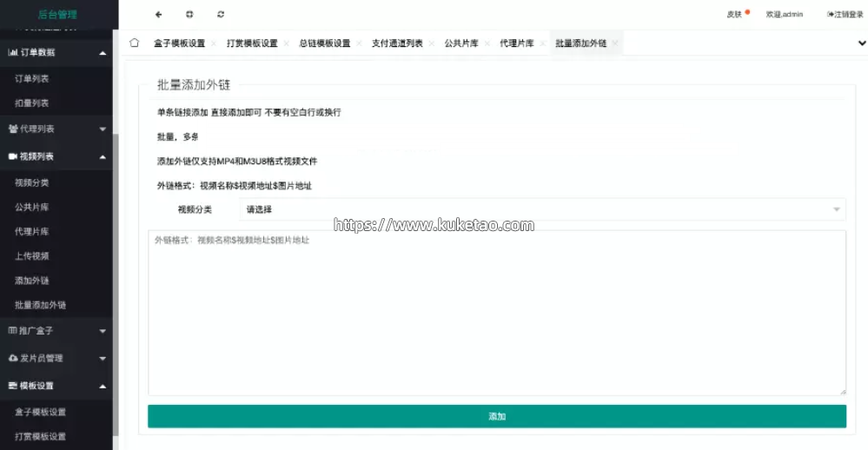Focus the 外链格式 textarea
Viewport: 868px width, 450px height.
tap(496, 313)
